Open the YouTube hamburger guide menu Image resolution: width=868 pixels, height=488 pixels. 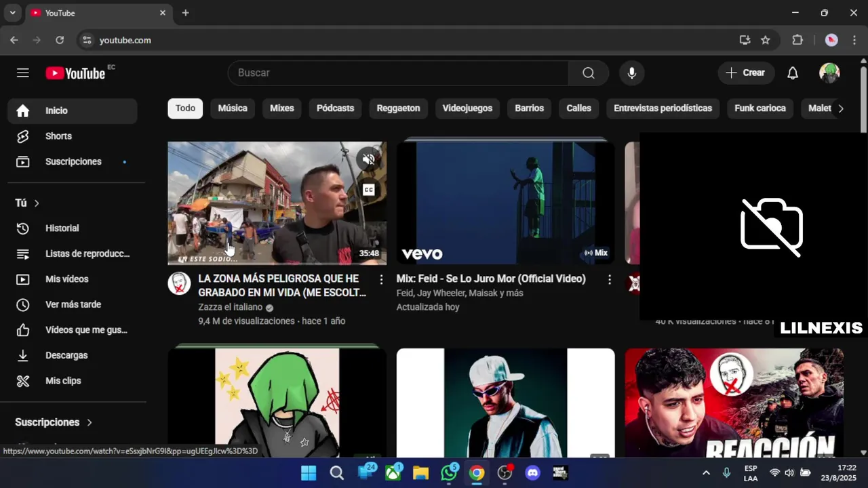(23, 73)
